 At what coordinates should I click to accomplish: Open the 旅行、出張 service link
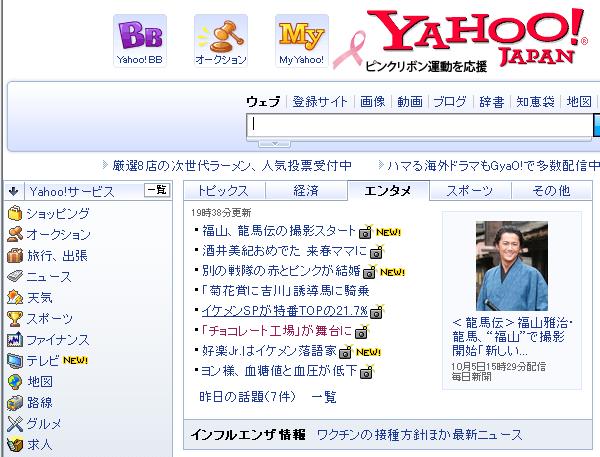[57, 256]
